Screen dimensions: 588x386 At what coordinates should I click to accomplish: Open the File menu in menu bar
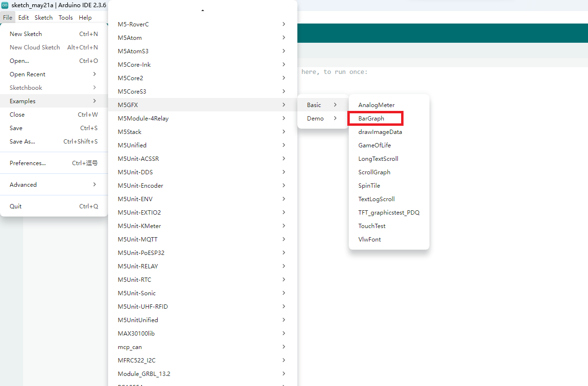point(8,18)
